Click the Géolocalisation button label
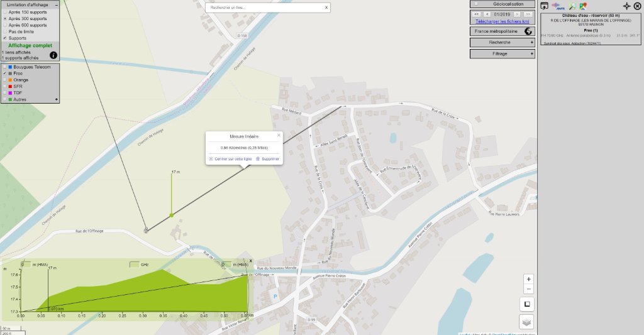Viewport: 644px width, 335px height. pos(508,4)
